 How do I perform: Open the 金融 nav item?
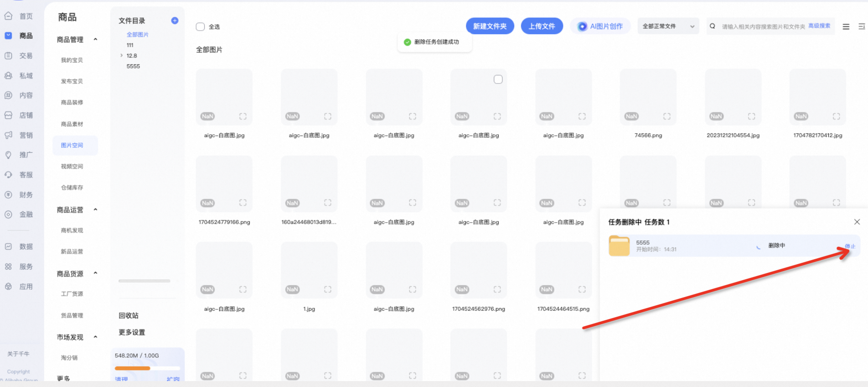pyautogui.click(x=19, y=214)
